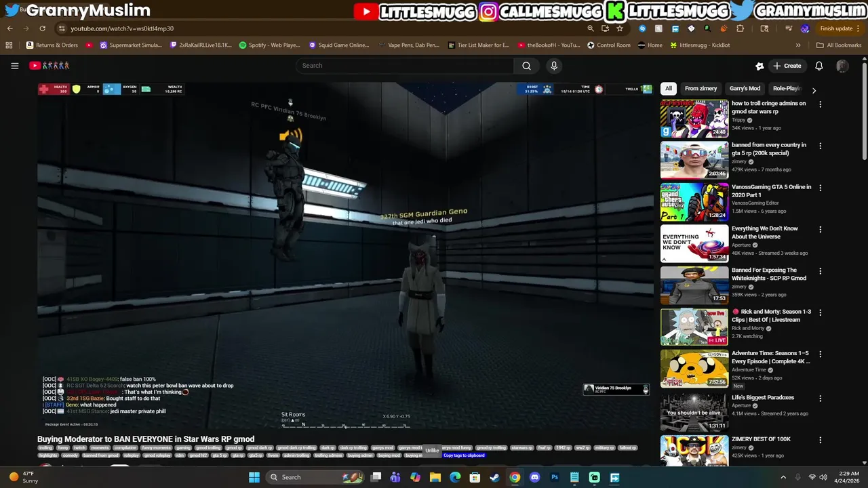Click the Create button
The height and width of the screenshot is (488, 868).
(787, 66)
